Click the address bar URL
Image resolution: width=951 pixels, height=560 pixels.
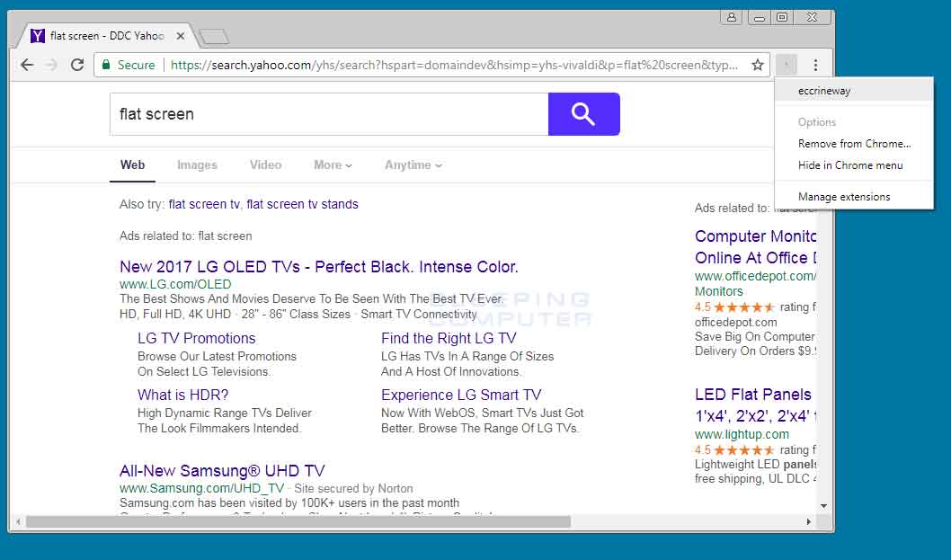coord(454,65)
